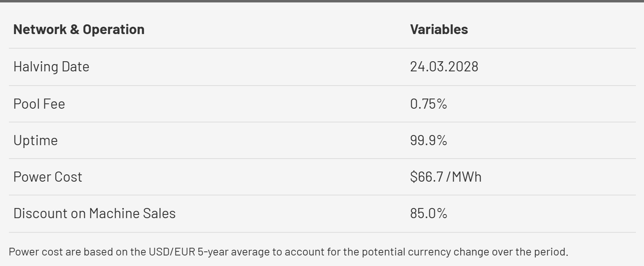Click the 85.0% discount value

[x=428, y=214]
